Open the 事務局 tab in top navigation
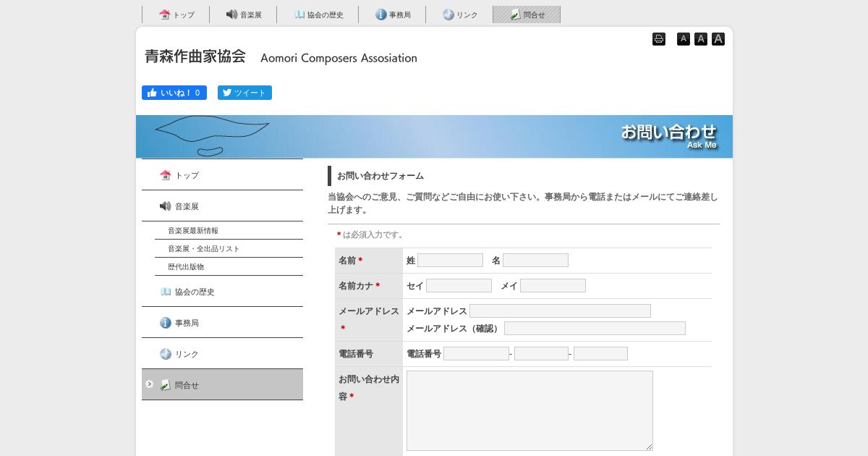Viewport: 868px width, 456px height. (x=392, y=14)
